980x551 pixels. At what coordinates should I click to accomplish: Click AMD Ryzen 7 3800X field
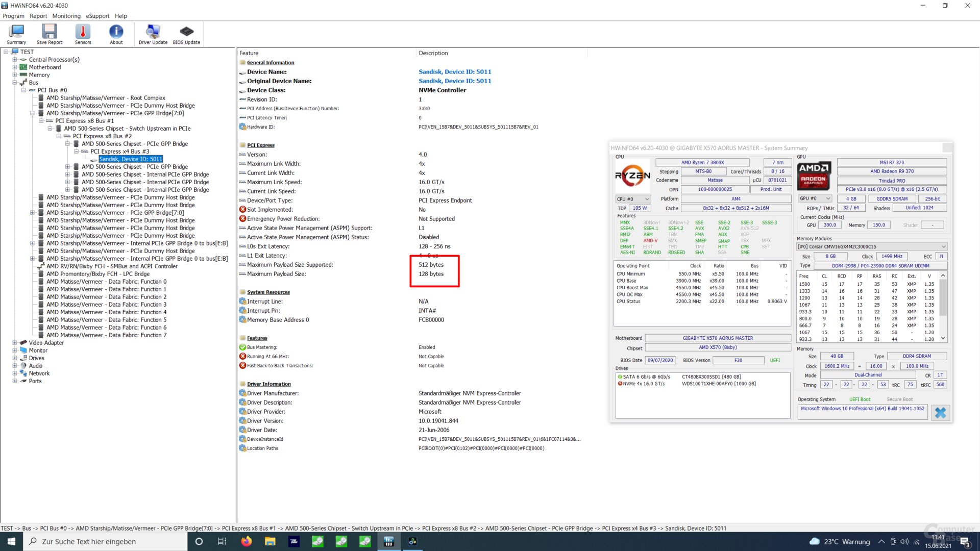(702, 162)
